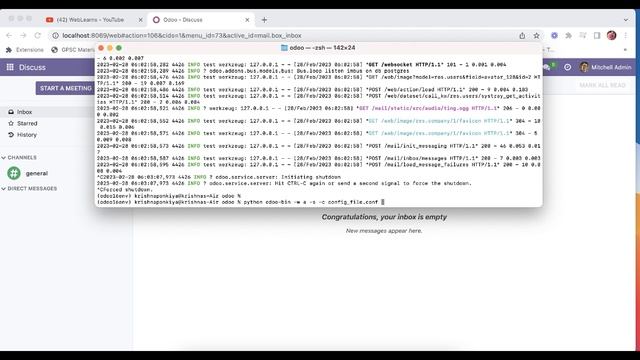Close the Odoo - Discuss tab
640x360 pixels.
coord(247,20)
